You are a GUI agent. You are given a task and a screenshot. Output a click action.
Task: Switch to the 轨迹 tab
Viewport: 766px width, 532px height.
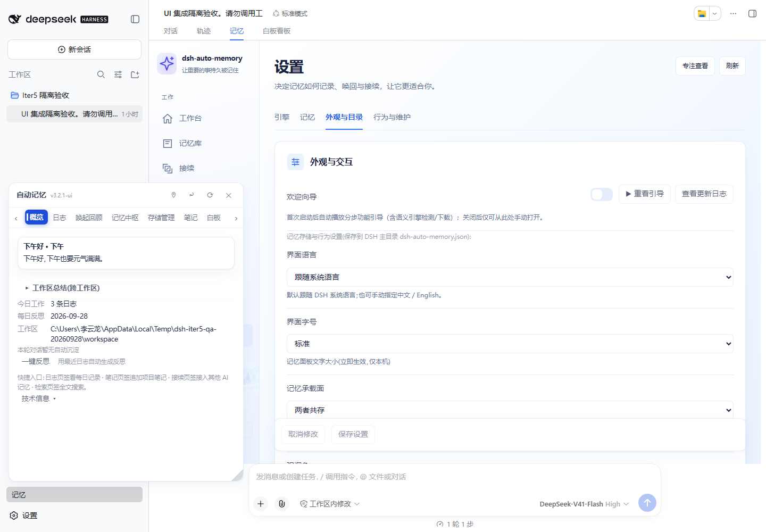click(x=204, y=31)
